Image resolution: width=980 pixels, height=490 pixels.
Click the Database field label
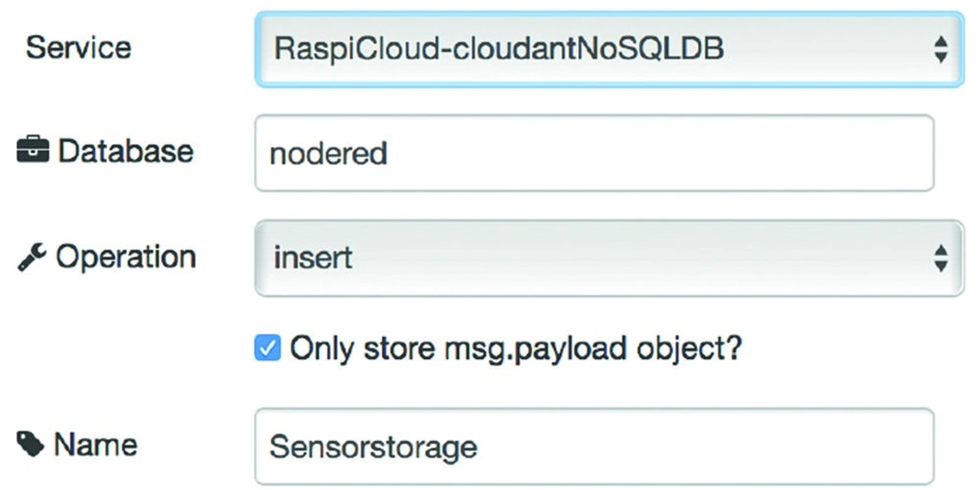click(x=126, y=151)
